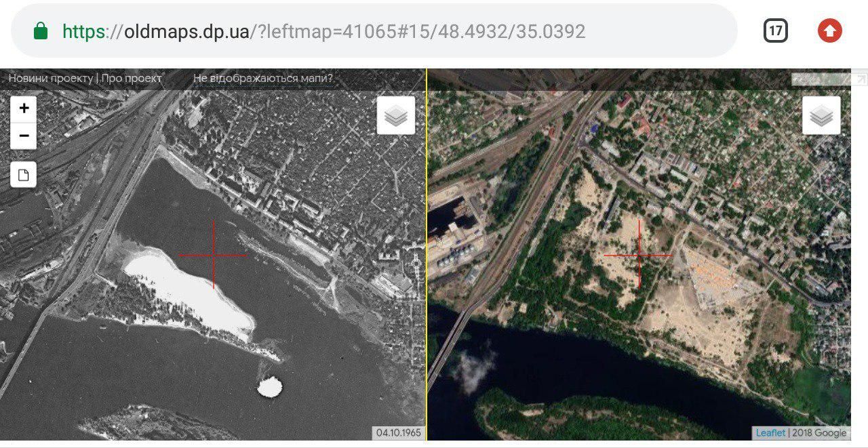Viewport: 868px width, 448px height.
Task: Open the Про проект link
Action: click(132, 79)
